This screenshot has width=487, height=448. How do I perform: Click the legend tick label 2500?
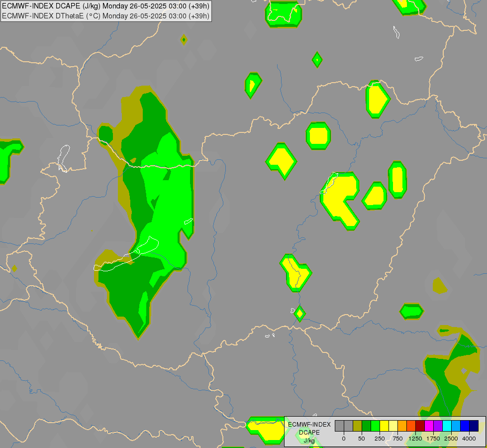tap(451, 439)
